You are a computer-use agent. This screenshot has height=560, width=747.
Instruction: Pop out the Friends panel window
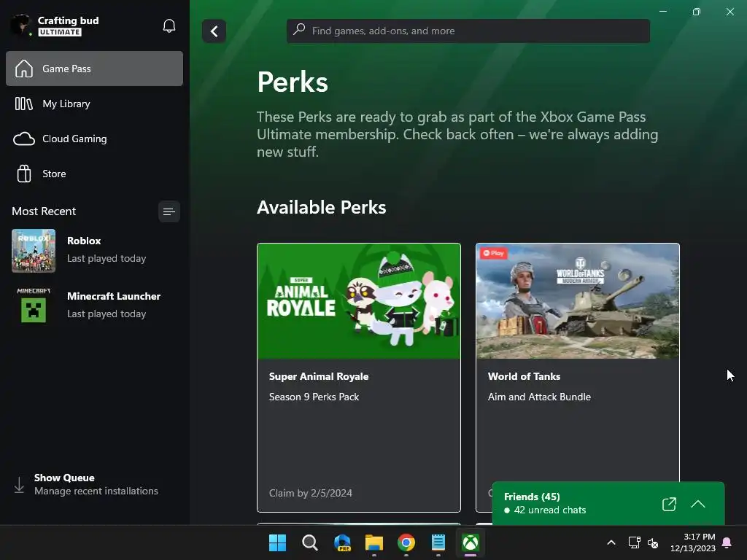(x=670, y=505)
